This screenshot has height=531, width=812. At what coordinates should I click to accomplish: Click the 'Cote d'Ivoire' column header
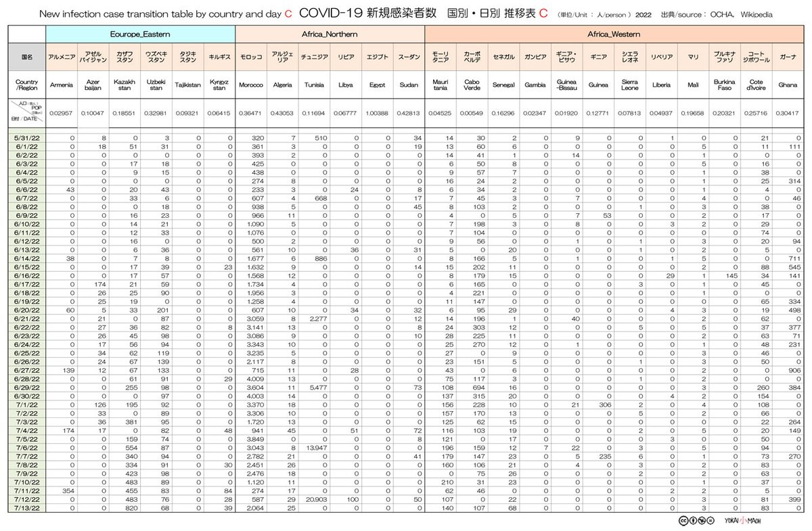click(x=757, y=85)
